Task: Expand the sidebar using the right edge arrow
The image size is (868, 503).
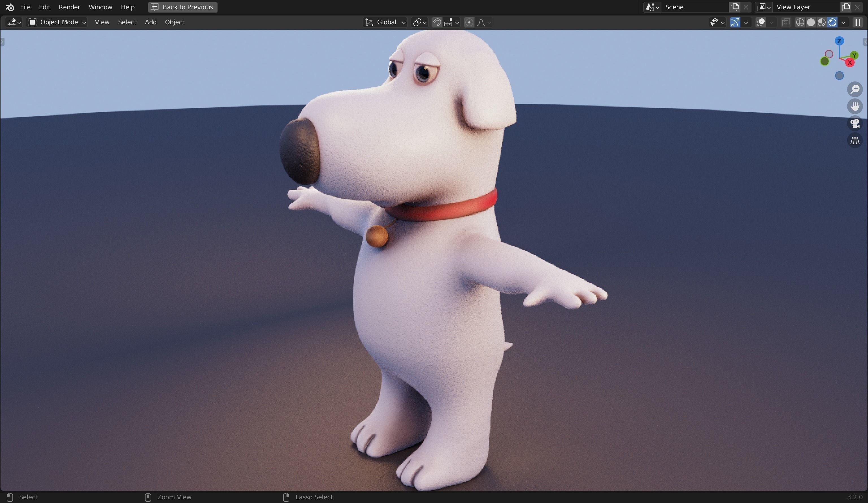Action: (x=865, y=42)
